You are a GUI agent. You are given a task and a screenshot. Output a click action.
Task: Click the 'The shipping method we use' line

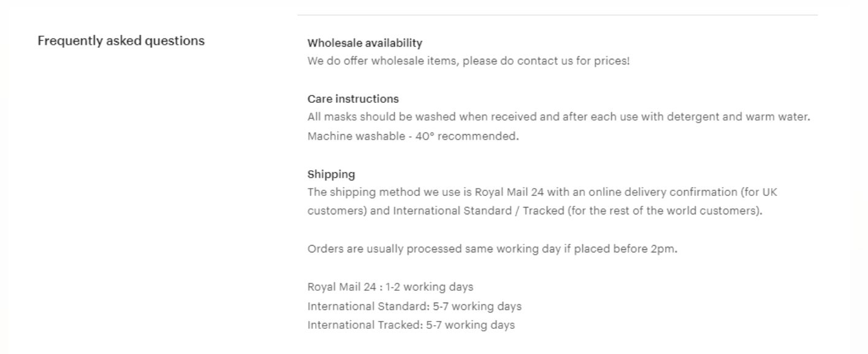tap(543, 192)
